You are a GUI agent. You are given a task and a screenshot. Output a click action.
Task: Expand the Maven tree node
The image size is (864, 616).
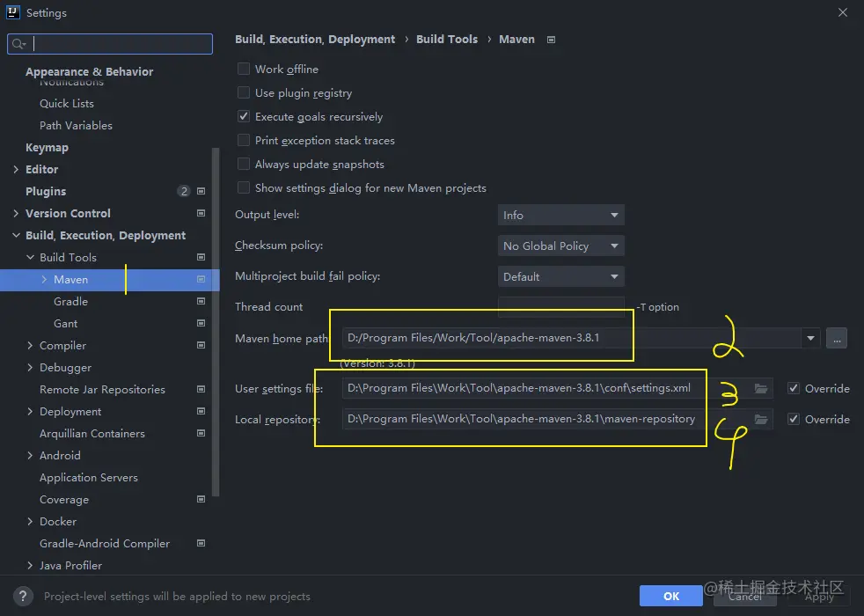pyautogui.click(x=44, y=279)
